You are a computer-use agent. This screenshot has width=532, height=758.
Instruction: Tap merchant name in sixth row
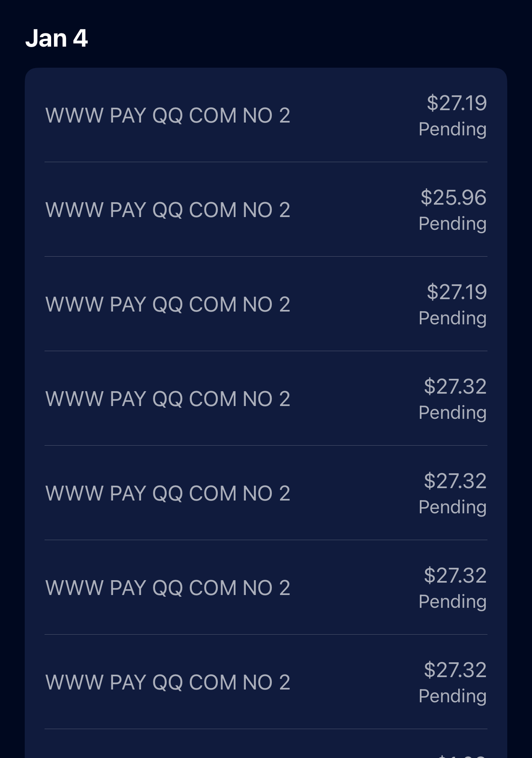click(168, 588)
